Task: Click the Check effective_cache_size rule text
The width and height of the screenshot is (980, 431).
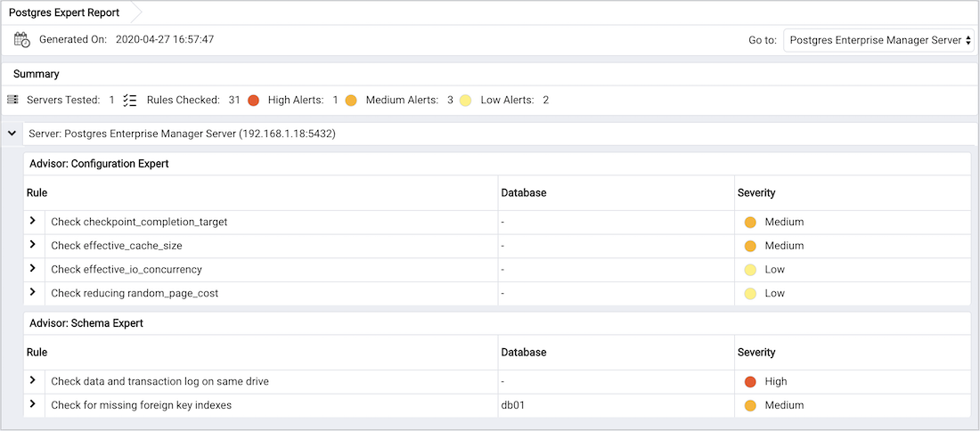Action: pyautogui.click(x=116, y=246)
